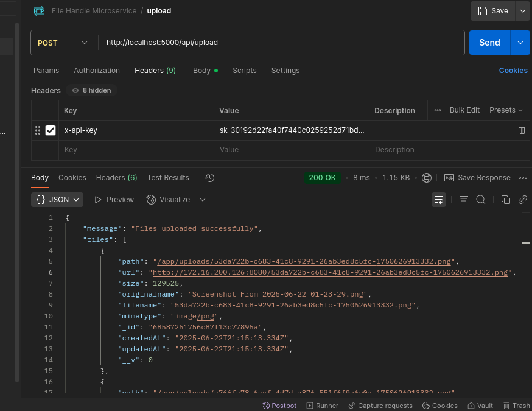This screenshot has width=532, height=411.
Task: Show the 8 hidden headers
Action: [91, 90]
